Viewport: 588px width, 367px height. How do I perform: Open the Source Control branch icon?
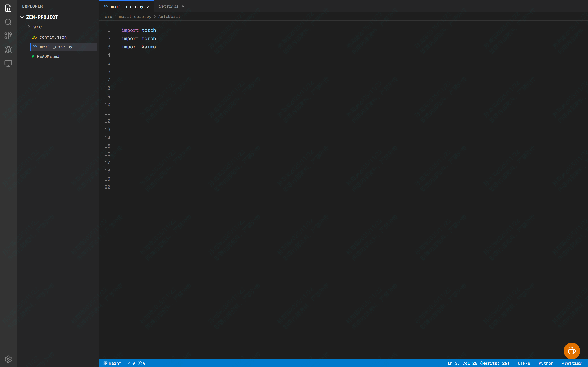click(8, 36)
